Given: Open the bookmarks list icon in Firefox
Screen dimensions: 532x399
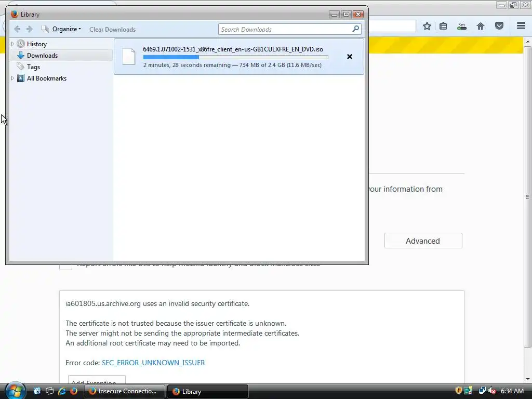Looking at the screenshot, I should pos(443,26).
